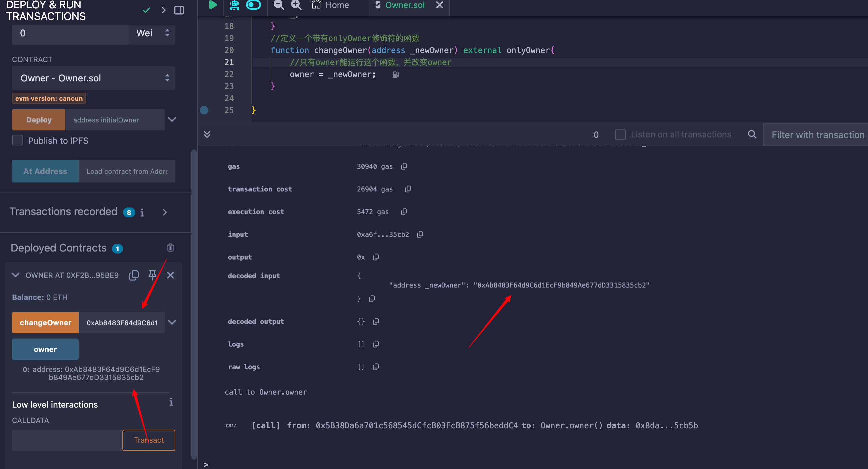Clear deployed contracts with trash icon
The height and width of the screenshot is (469, 868).
tap(171, 248)
